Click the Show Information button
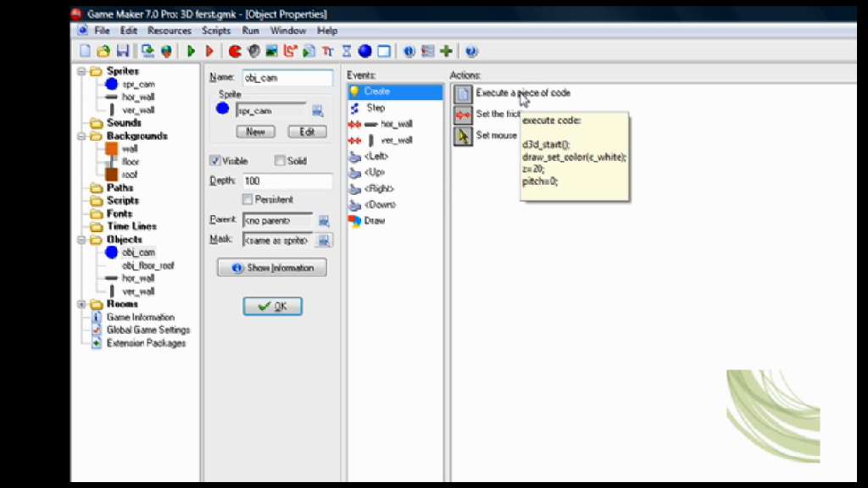 pyautogui.click(x=272, y=268)
